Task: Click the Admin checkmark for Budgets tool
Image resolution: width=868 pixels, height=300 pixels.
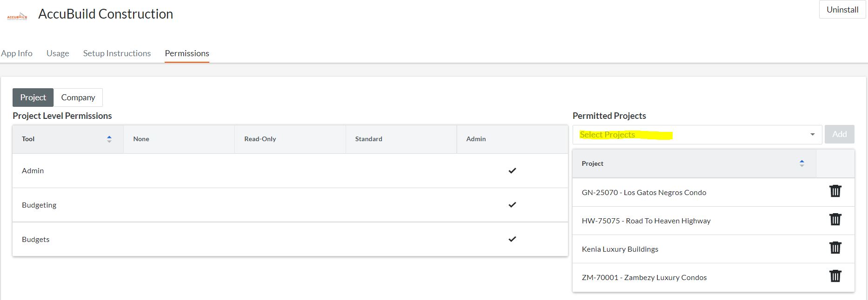Action: (x=512, y=239)
